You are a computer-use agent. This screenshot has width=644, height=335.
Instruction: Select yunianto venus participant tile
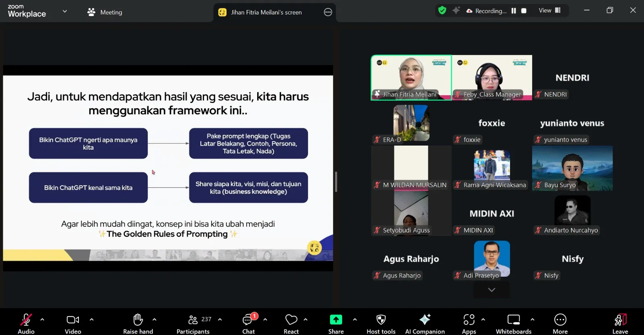tap(572, 123)
